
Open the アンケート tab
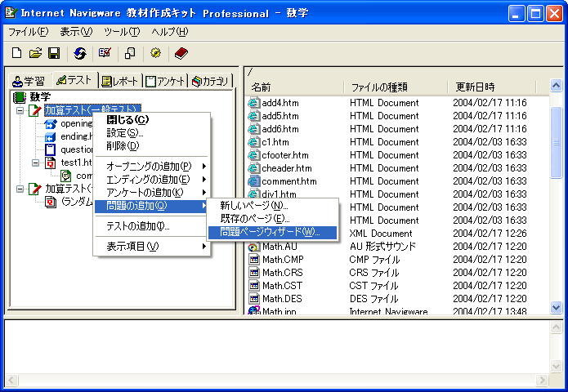click(165, 80)
